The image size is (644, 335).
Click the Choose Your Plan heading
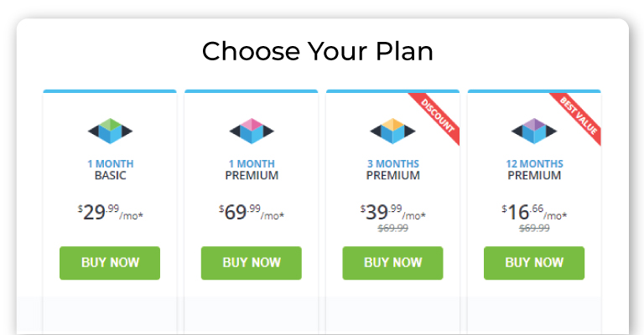318,51
